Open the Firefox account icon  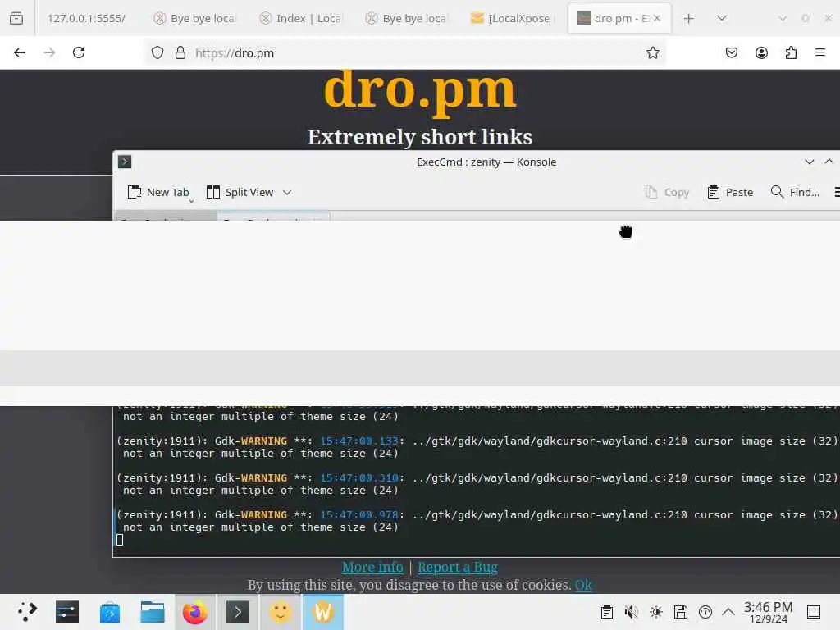coord(761,52)
